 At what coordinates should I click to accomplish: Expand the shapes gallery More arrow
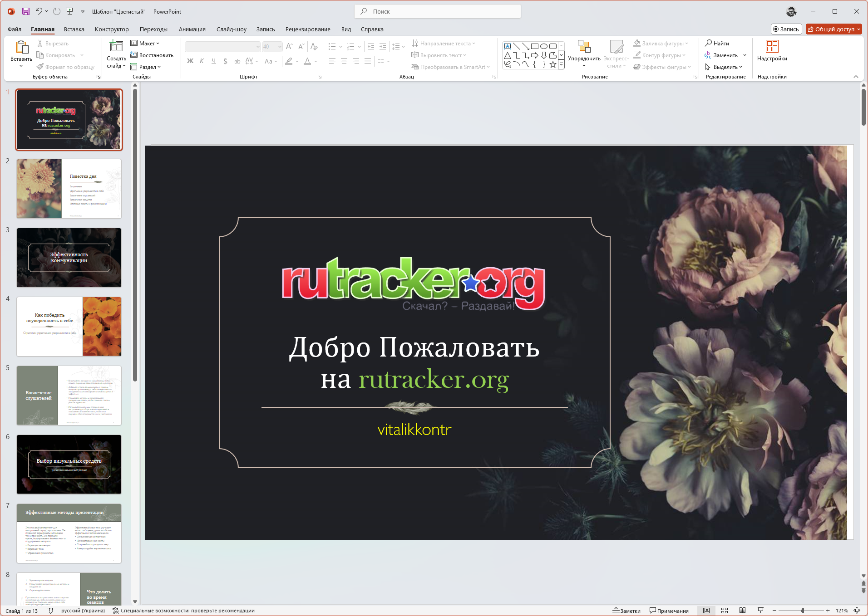point(562,64)
